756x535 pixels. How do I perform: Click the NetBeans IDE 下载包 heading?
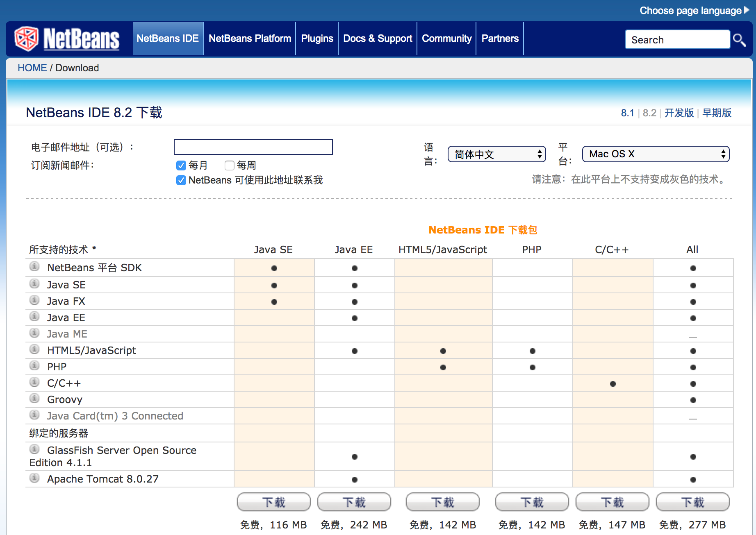tap(483, 230)
